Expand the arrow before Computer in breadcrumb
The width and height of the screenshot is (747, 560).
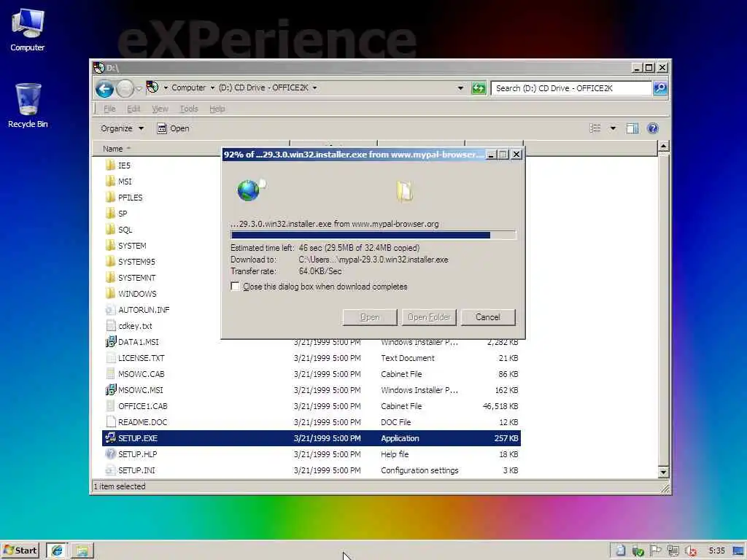point(166,87)
